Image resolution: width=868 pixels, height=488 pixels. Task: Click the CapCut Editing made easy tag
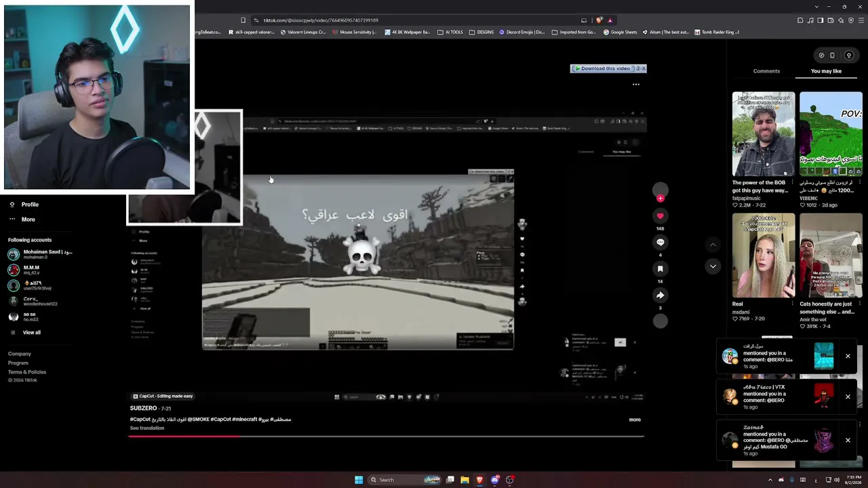pos(163,396)
